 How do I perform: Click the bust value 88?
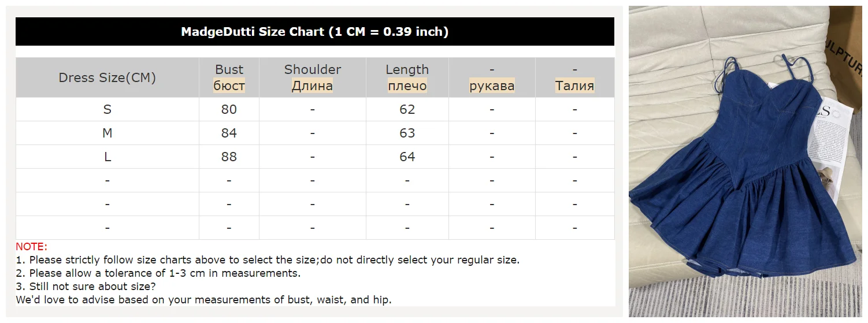point(229,157)
